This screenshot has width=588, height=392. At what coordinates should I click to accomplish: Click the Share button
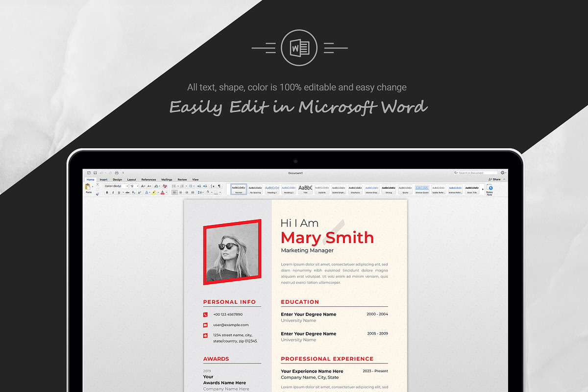494,179
